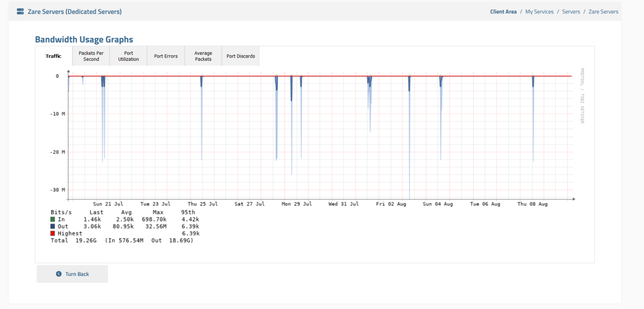This screenshot has width=644, height=309.
Task: Click the Tue 23 Jul axis label
Action: point(155,204)
